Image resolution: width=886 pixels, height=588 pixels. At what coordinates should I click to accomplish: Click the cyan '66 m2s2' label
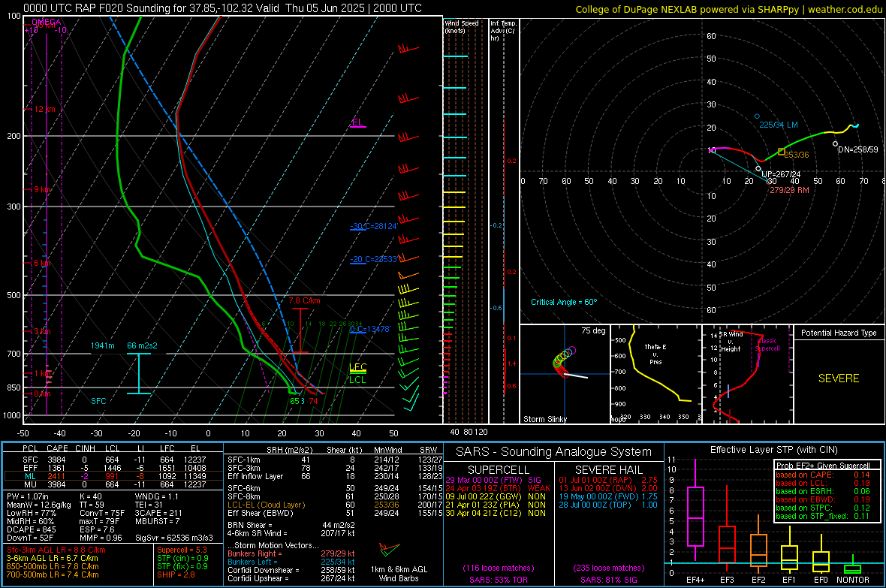(143, 345)
